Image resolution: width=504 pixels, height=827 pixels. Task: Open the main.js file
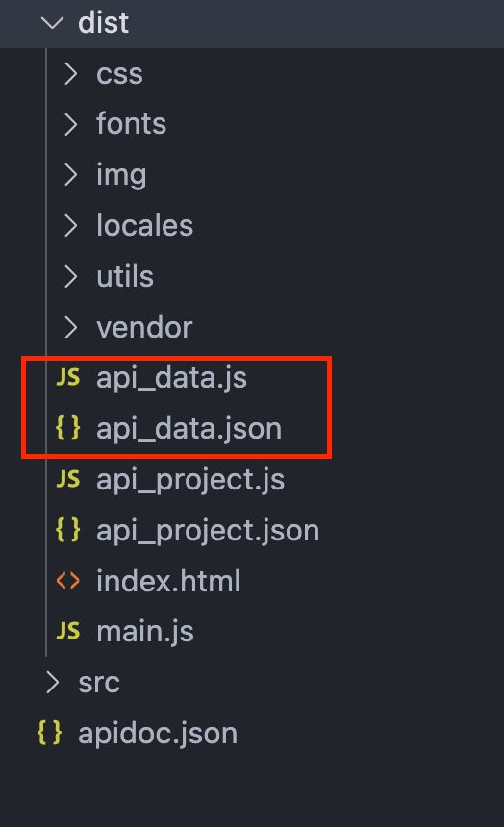point(145,632)
